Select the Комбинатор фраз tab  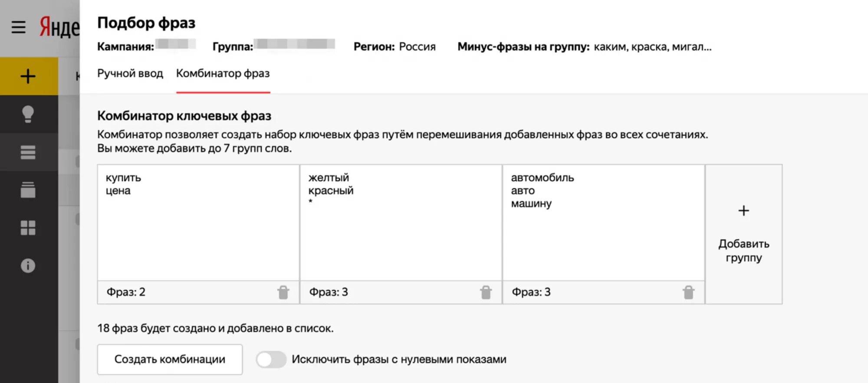[x=223, y=73]
